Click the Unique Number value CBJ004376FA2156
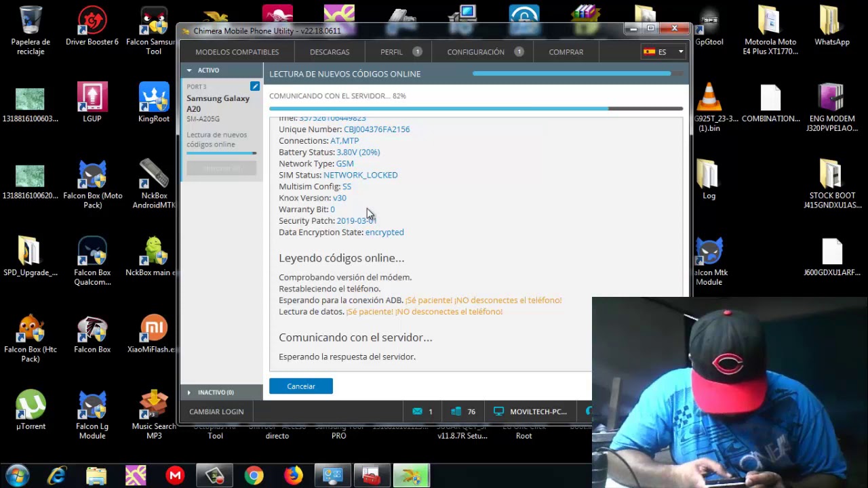The image size is (868, 488). 376,129
